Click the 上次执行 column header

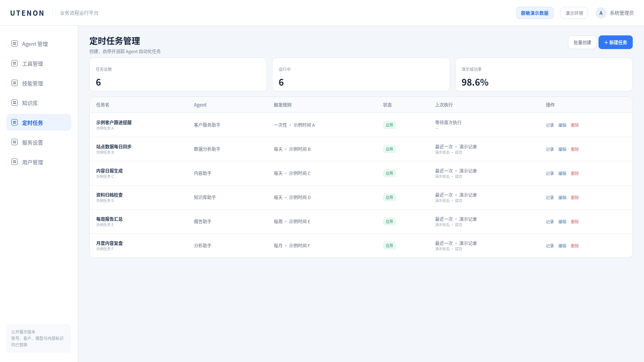pyautogui.click(x=444, y=105)
